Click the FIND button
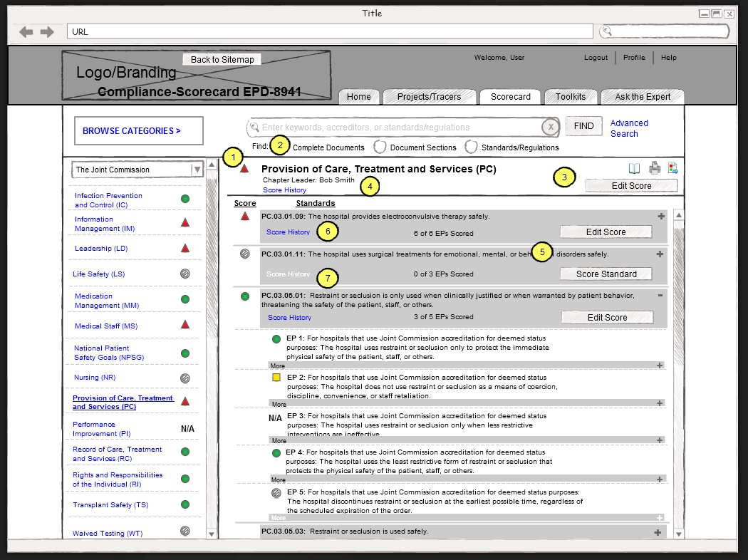This screenshot has height=560, width=748. pyautogui.click(x=584, y=126)
